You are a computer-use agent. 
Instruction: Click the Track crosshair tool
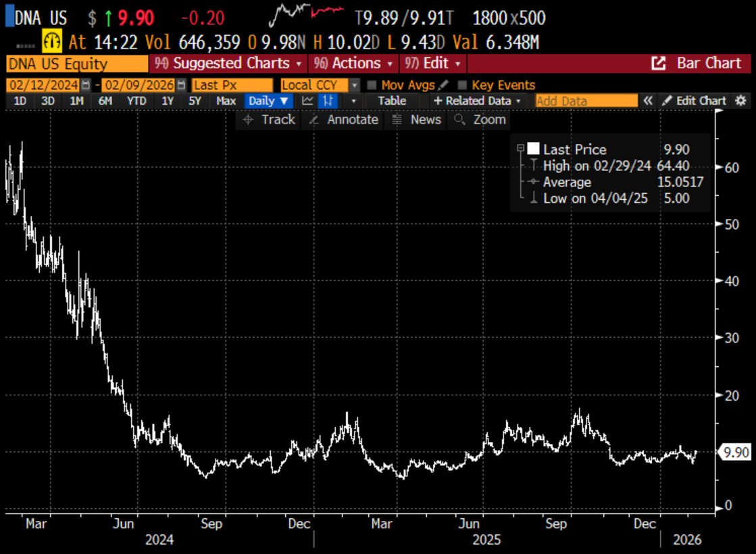(269, 120)
